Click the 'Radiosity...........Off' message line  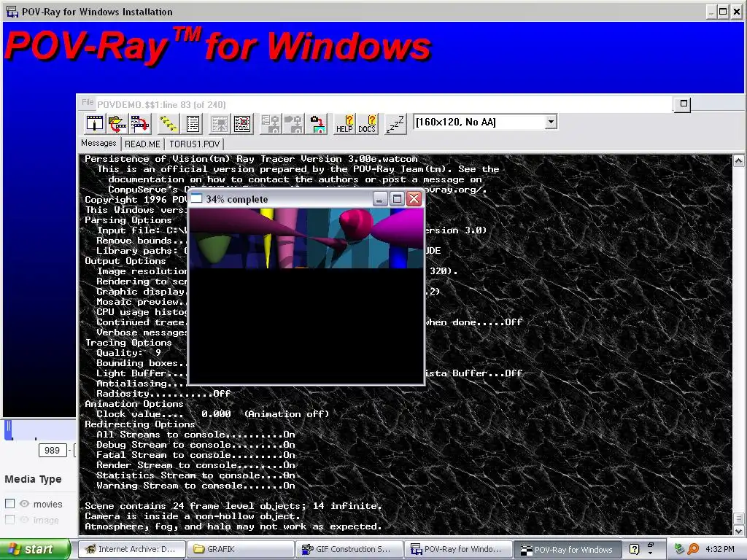[163, 393]
